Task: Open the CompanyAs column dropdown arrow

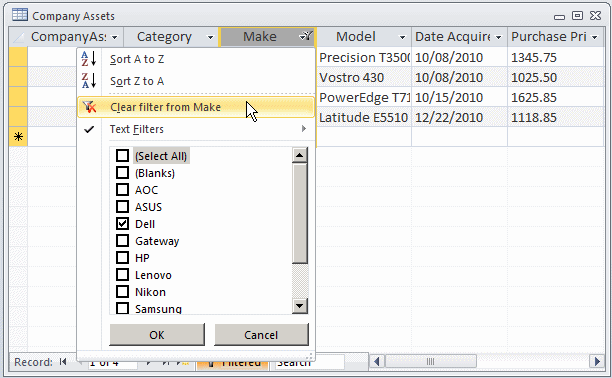Action: pyautogui.click(x=115, y=37)
